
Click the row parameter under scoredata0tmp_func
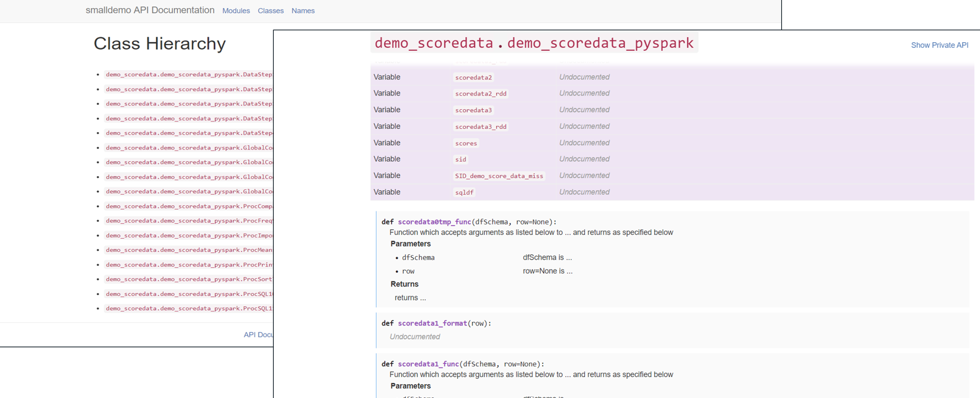pyautogui.click(x=408, y=272)
